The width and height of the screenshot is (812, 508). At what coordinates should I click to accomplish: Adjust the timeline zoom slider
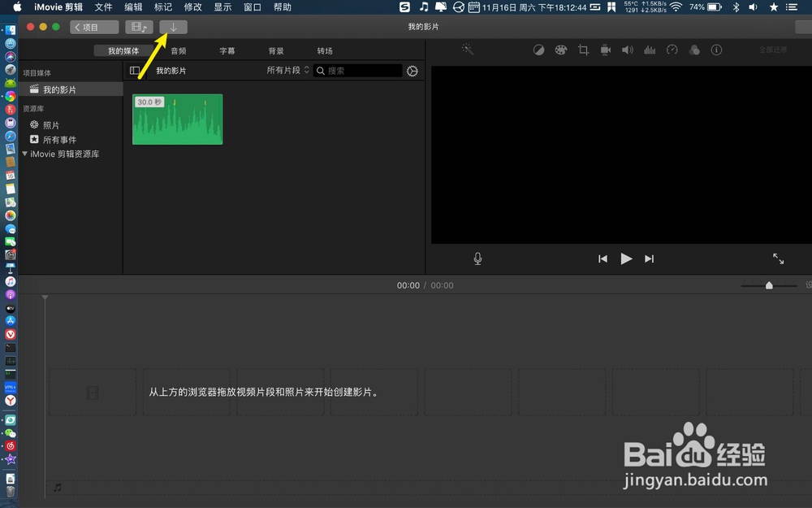click(x=769, y=285)
